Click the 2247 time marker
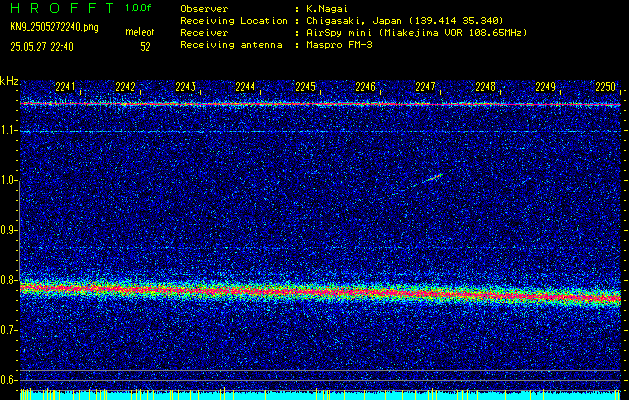 [425, 87]
